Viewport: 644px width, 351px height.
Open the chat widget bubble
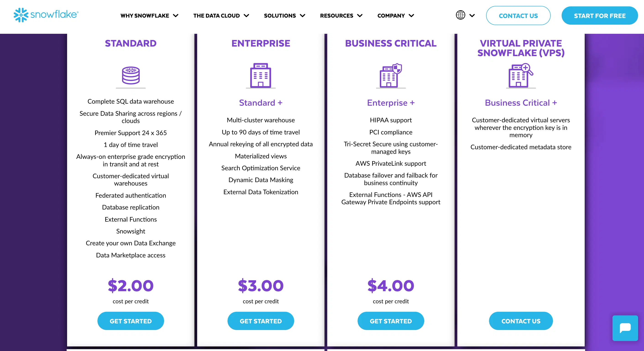pyautogui.click(x=625, y=328)
